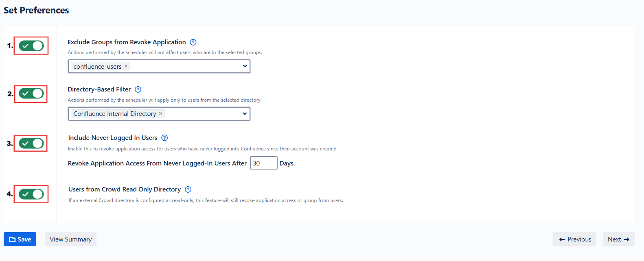
Task: Remove the confluence-users group tag
Action: [x=126, y=66]
